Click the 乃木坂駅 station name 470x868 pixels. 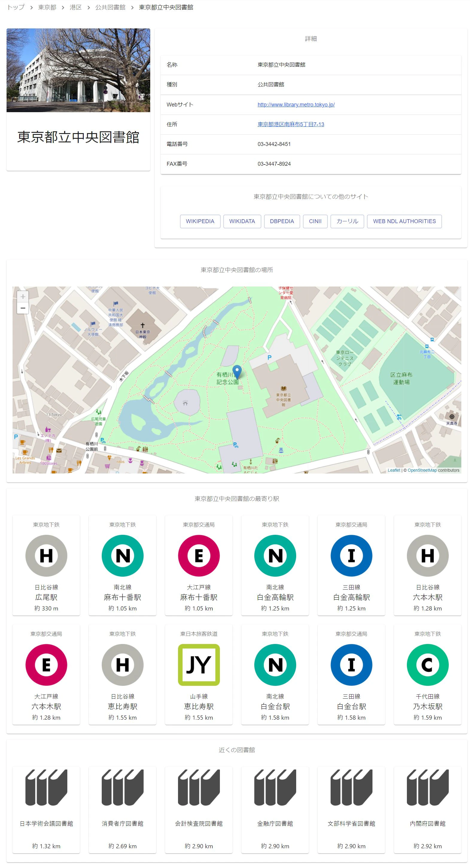pos(428,706)
